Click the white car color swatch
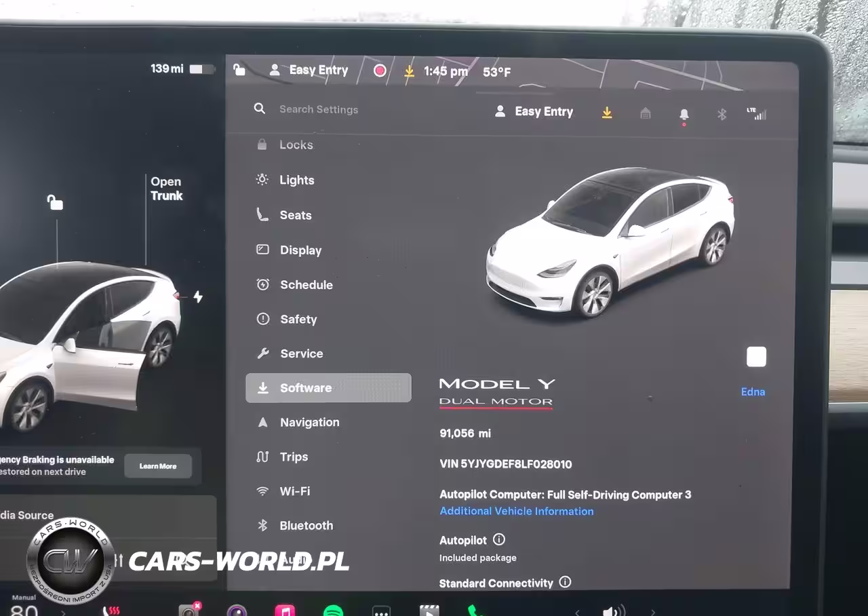Screen dimensions: 868x616 [756, 357]
